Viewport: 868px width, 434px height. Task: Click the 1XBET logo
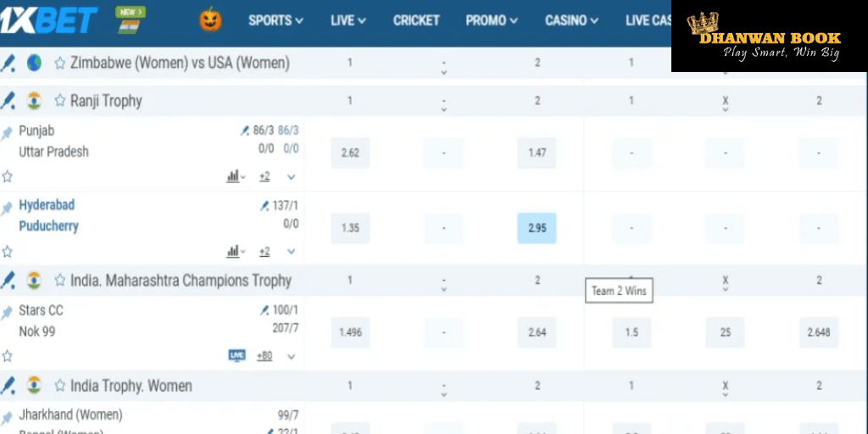(49, 19)
